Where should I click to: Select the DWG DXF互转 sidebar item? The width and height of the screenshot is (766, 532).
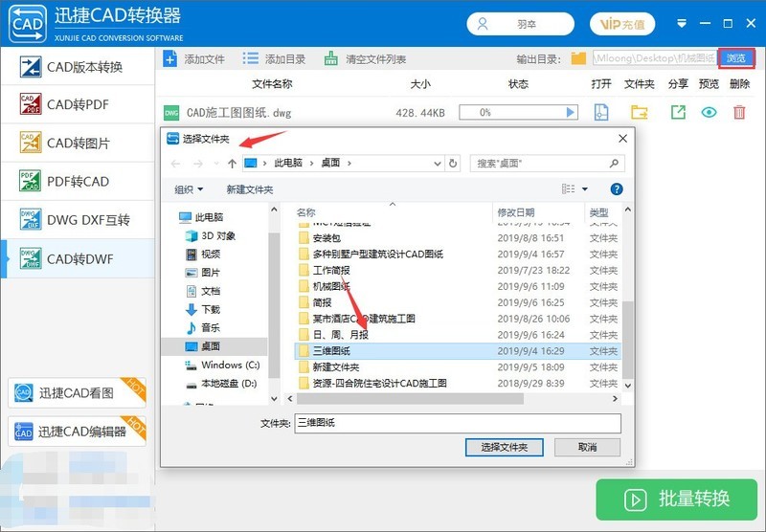point(77,219)
